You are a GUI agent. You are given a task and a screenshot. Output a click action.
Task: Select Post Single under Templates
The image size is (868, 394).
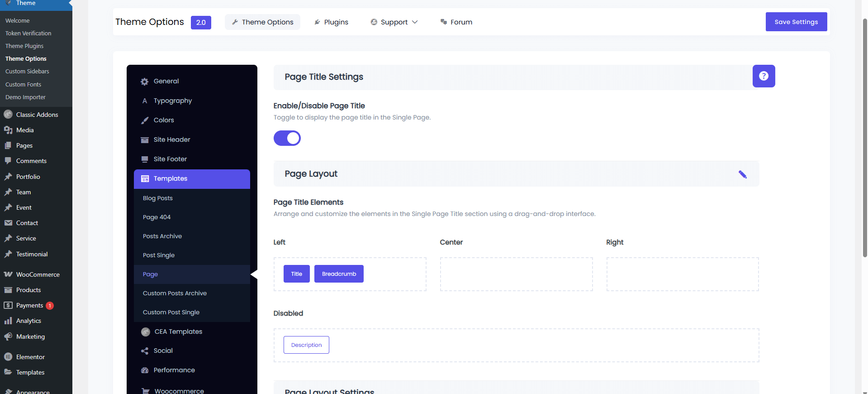pyautogui.click(x=159, y=255)
